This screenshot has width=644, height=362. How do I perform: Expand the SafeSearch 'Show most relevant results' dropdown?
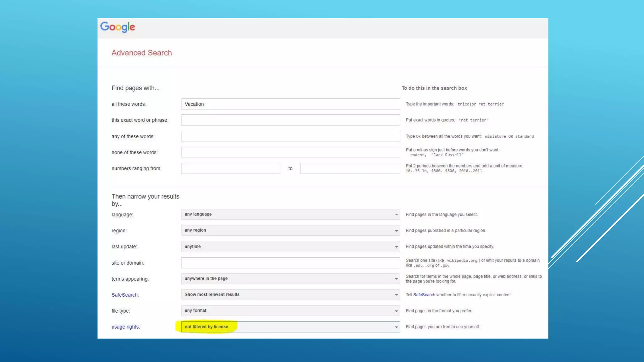(290, 295)
